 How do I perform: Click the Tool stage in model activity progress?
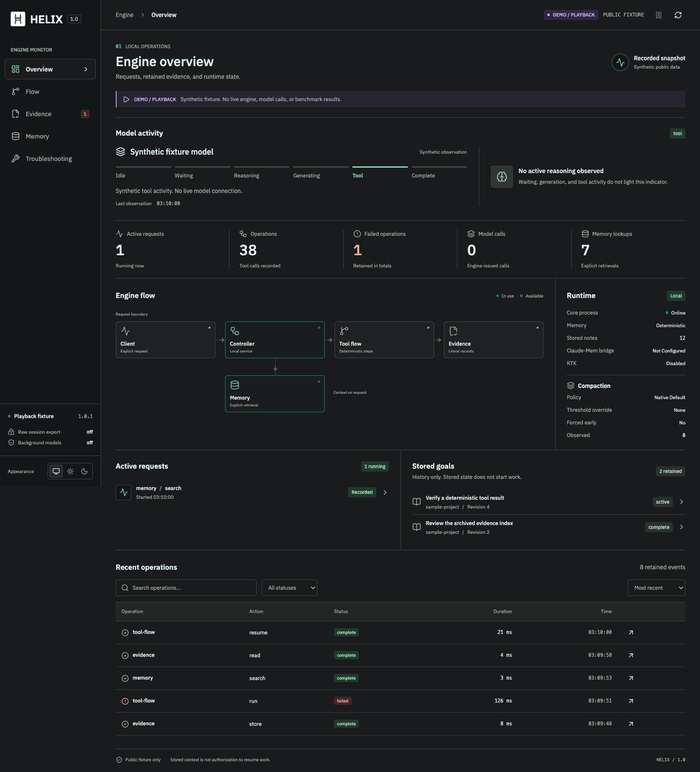pos(380,173)
